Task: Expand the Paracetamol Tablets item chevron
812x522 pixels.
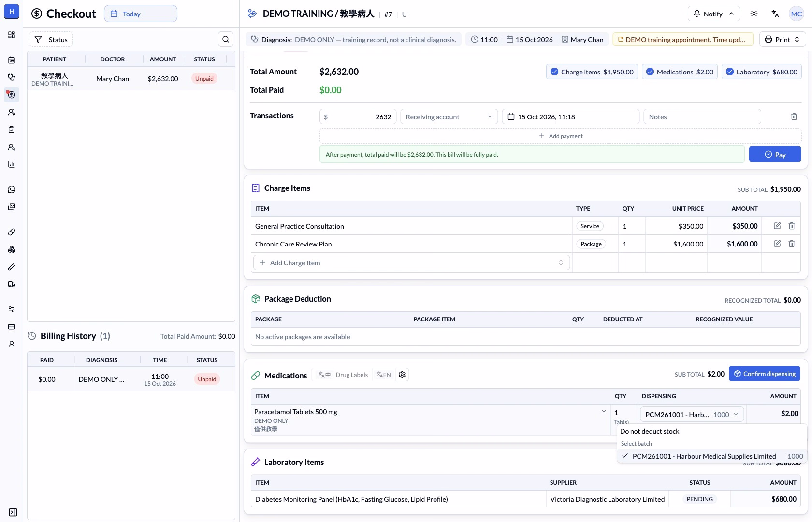Action: click(x=604, y=411)
